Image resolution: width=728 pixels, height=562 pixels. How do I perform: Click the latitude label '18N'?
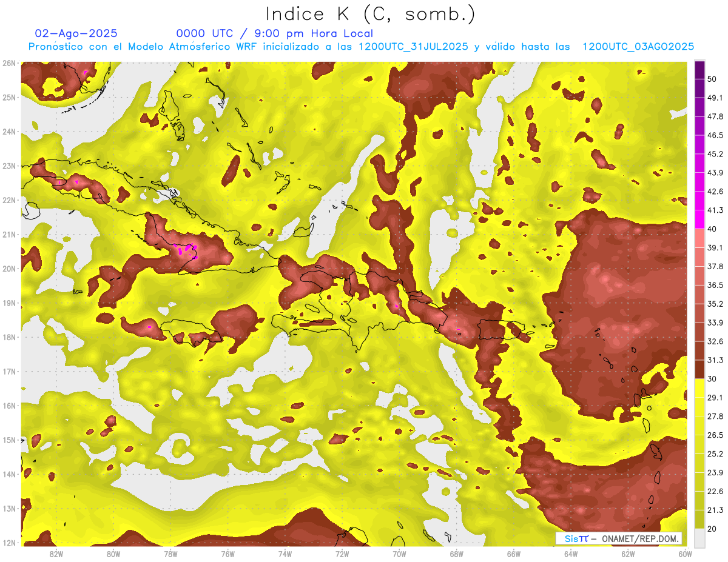point(9,337)
